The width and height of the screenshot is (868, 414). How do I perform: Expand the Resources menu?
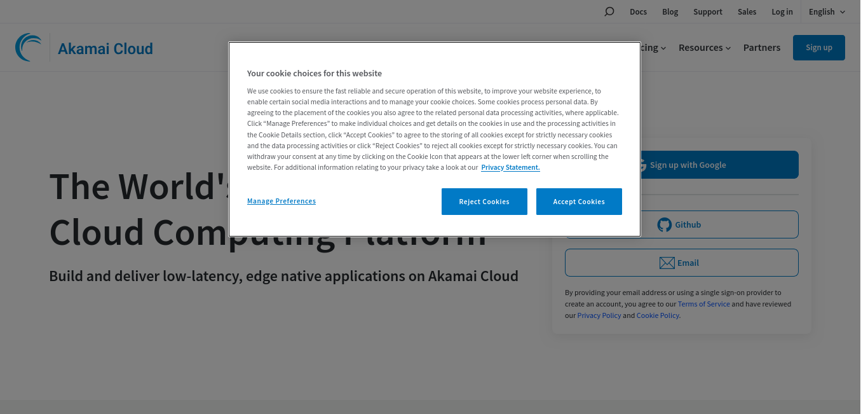pyautogui.click(x=705, y=48)
